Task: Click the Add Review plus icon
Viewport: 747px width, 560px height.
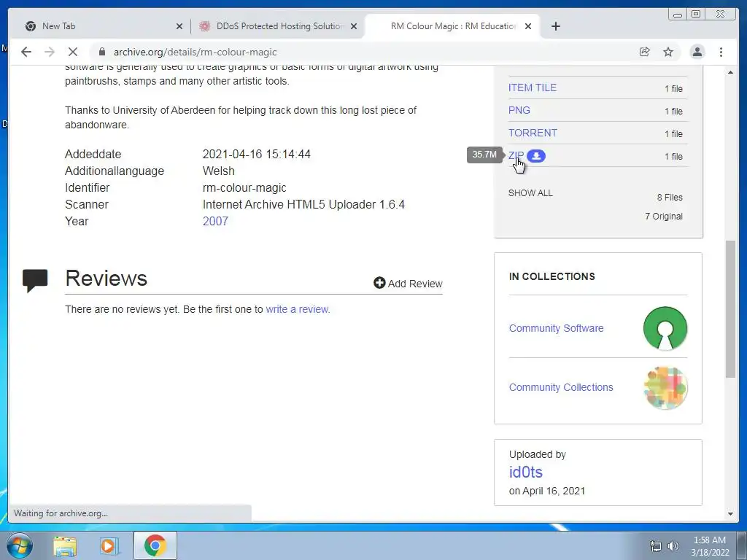Action: [x=379, y=283]
